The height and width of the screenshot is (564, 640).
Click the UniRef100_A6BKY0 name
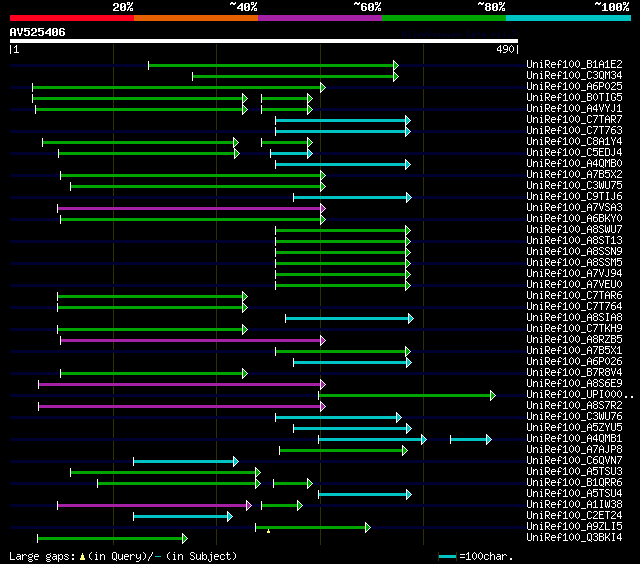point(574,219)
